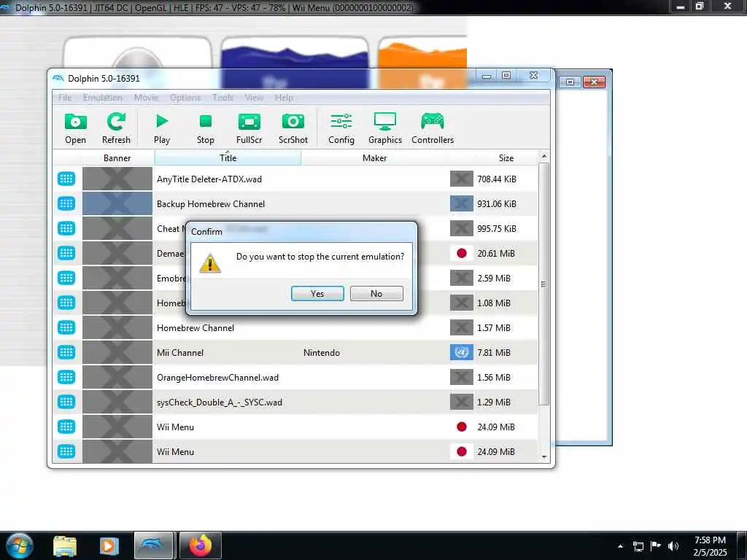Open the View menu
Screen dimensions: 747x560
254,98
